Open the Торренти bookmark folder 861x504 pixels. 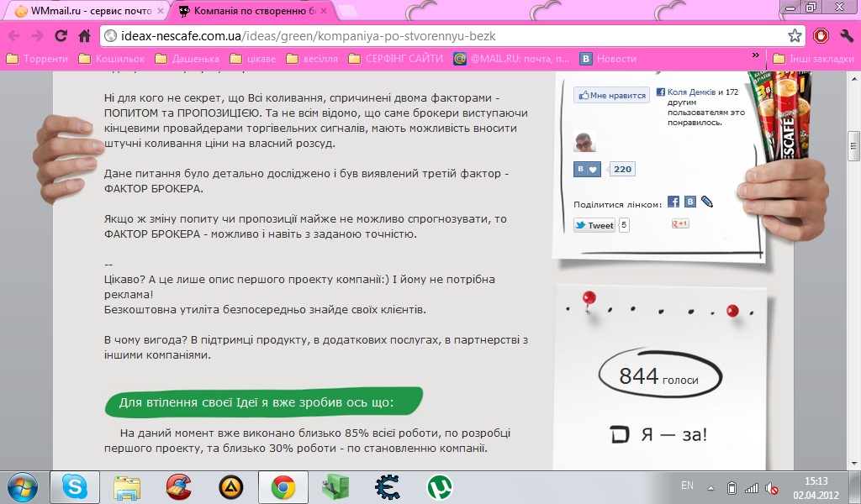[37, 59]
